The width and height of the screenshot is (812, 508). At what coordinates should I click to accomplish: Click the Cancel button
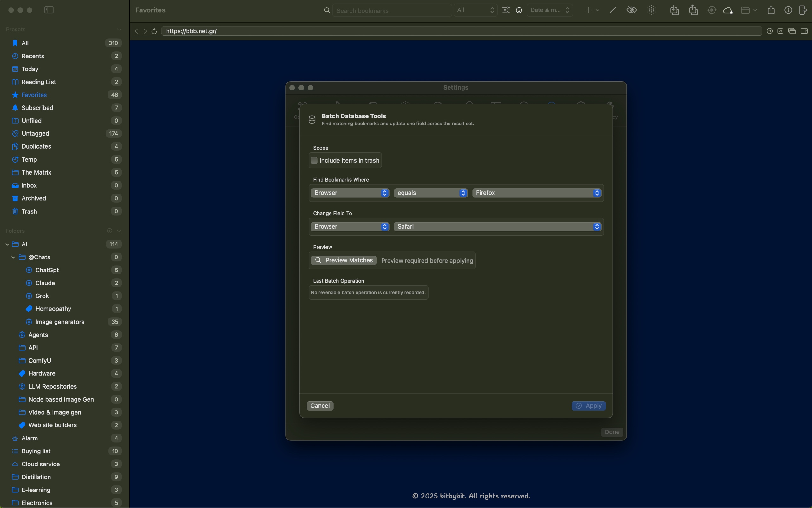click(x=320, y=405)
